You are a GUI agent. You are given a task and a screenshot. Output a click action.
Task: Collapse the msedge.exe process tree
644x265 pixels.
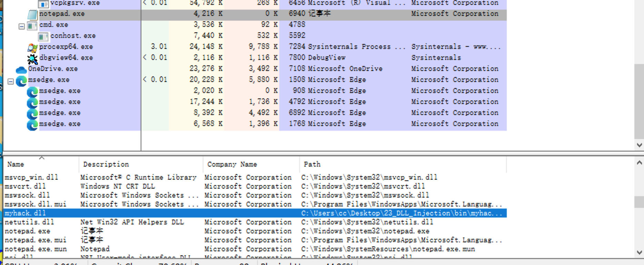(10, 82)
